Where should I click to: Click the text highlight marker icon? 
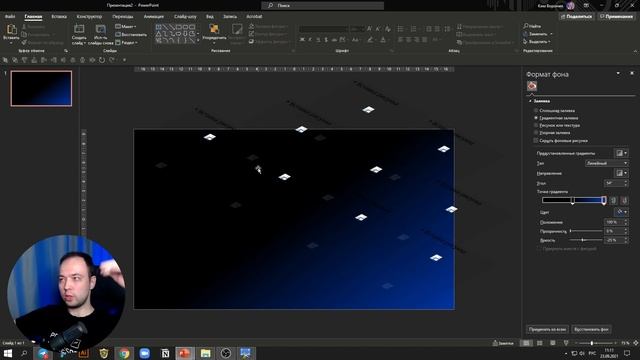point(370,40)
